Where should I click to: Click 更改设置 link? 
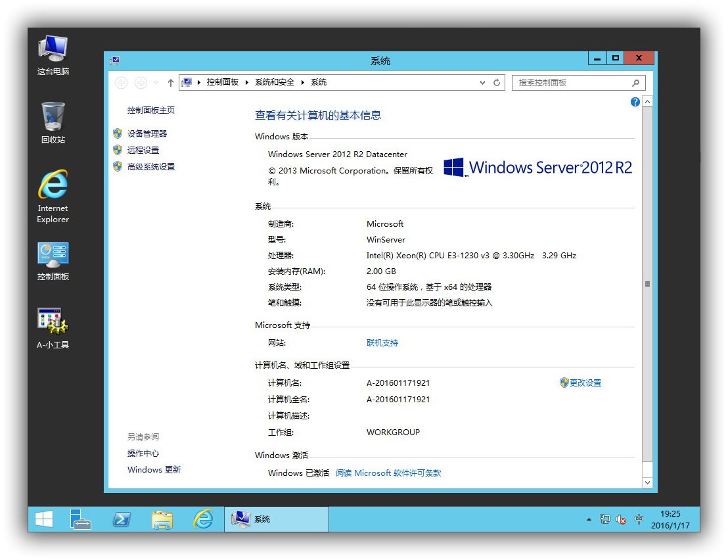click(x=585, y=383)
